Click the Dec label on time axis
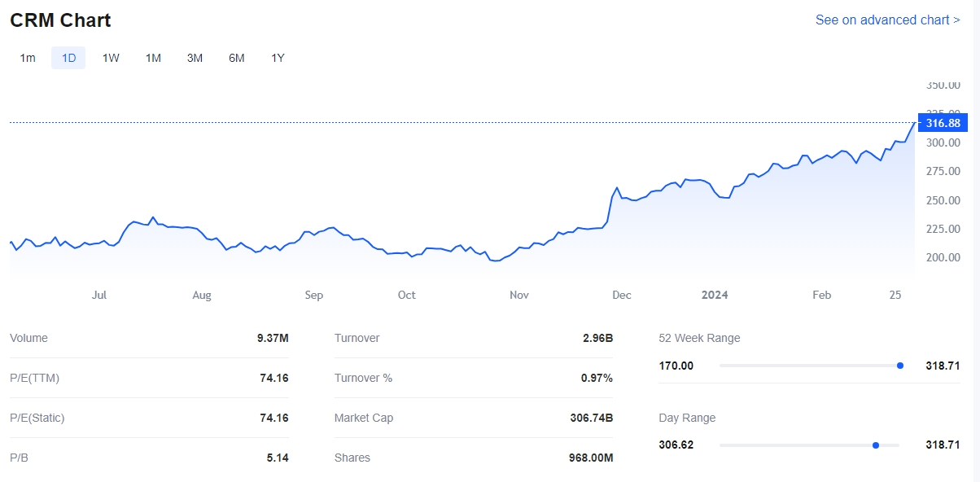 [x=622, y=295]
